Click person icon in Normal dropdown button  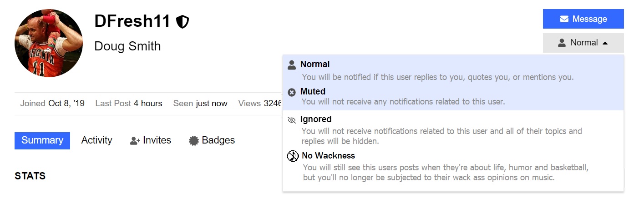point(562,43)
